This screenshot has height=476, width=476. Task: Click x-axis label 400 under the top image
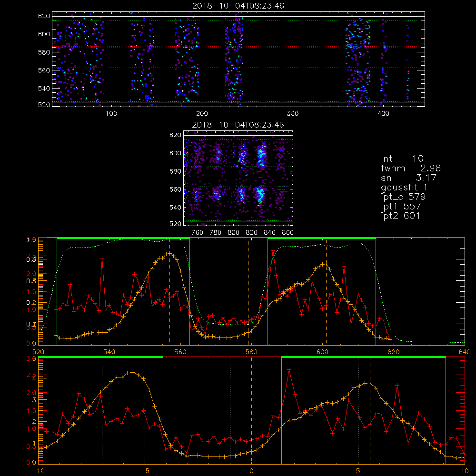pos(383,114)
